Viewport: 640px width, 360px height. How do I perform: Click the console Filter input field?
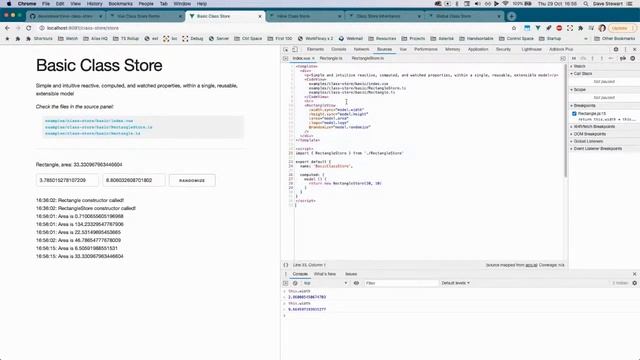[x=401, y=283]
